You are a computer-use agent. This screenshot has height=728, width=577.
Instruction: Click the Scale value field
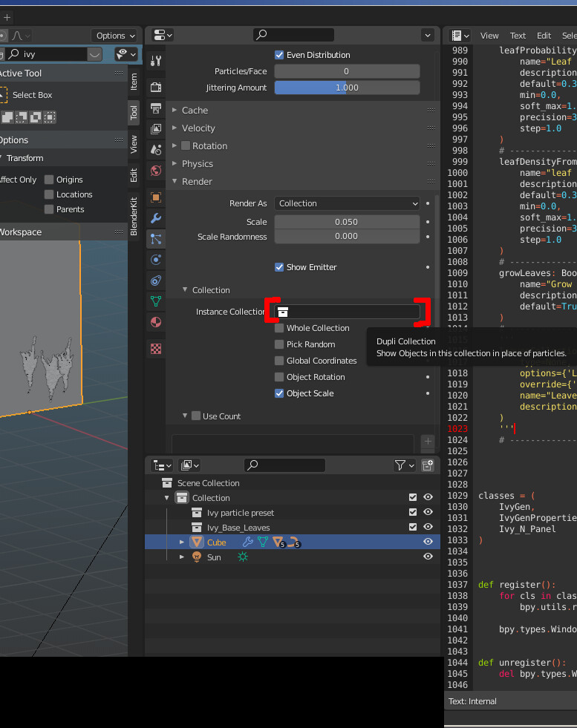[x=347, y=222]
